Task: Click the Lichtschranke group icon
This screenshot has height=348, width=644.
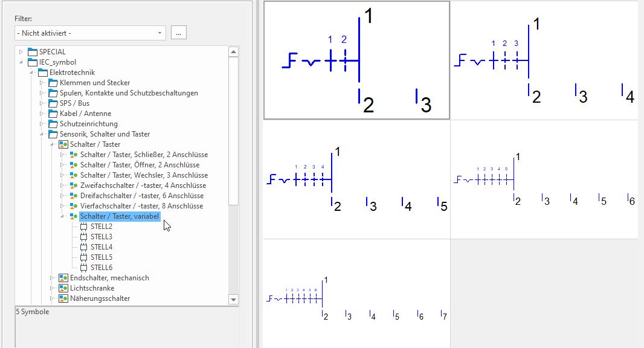Action: (63, 288)
